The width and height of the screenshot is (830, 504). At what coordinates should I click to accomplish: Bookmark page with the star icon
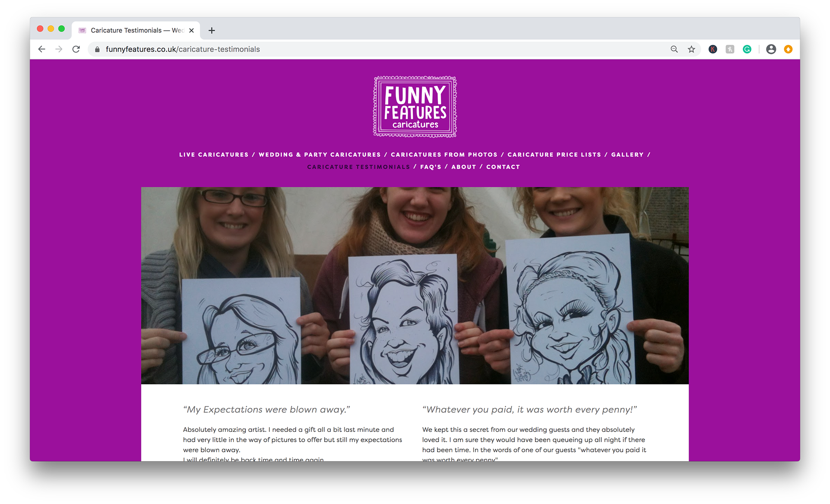[691, 49]
